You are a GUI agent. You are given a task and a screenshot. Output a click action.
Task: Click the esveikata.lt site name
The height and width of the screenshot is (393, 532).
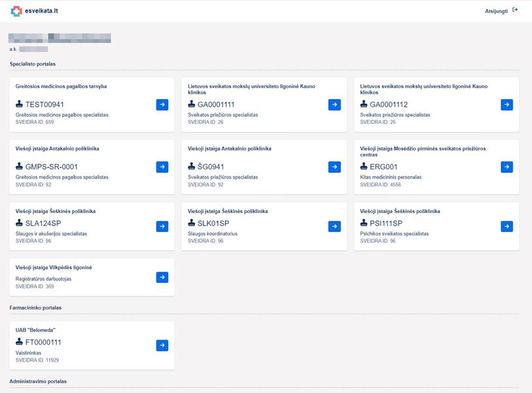(x=42, y=11)
